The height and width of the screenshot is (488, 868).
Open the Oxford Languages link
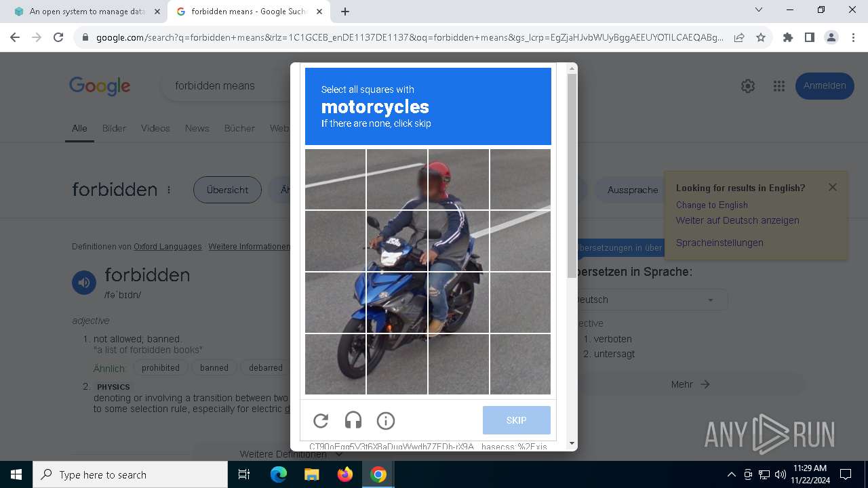tap(167, 247)
